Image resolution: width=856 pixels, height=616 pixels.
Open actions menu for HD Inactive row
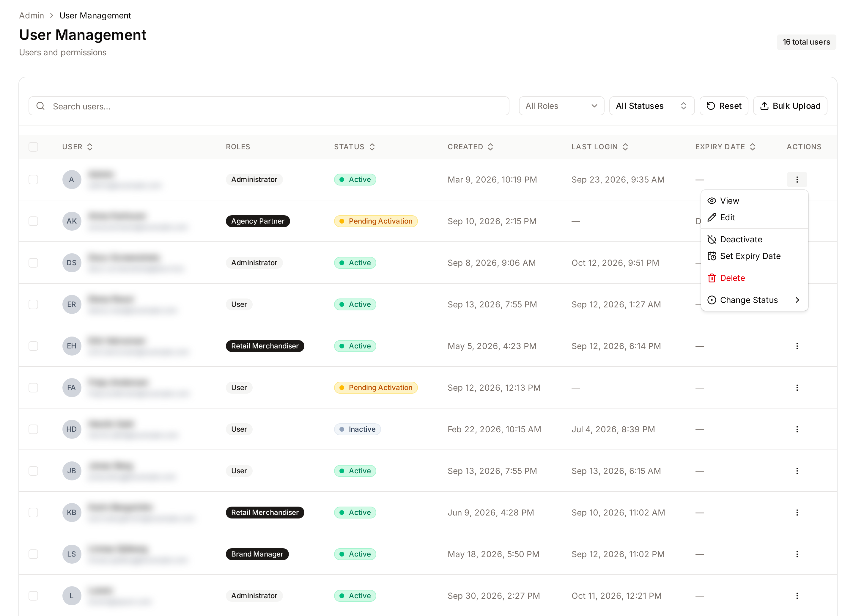797,429
